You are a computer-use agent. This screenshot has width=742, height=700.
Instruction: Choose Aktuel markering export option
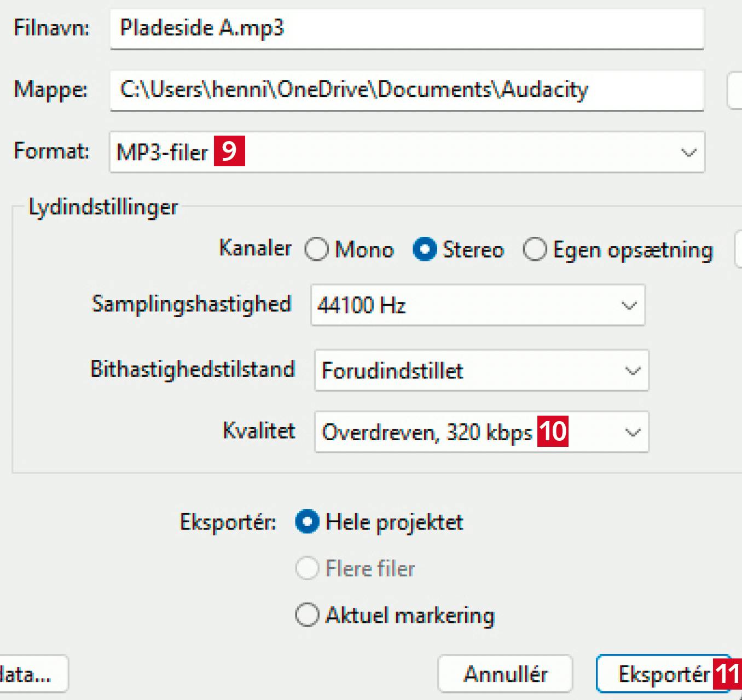(308, 615)
